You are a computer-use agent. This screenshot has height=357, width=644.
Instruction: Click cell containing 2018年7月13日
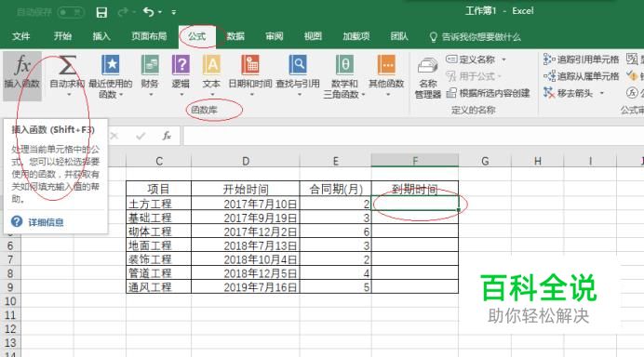(246, 245)
